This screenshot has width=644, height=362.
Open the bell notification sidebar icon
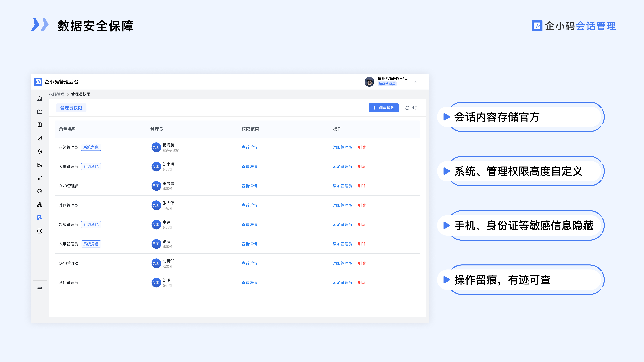coord(40,151)
